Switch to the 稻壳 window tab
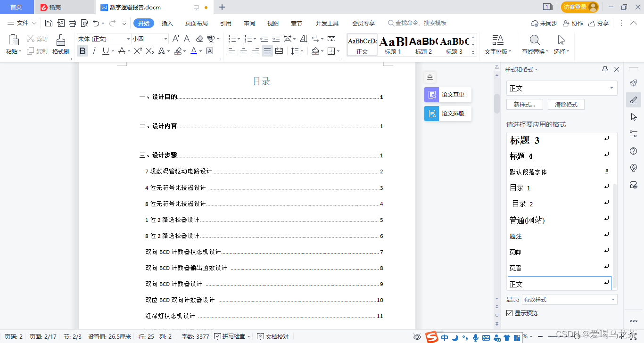644x343 pixels. click(x=65, y=7)
